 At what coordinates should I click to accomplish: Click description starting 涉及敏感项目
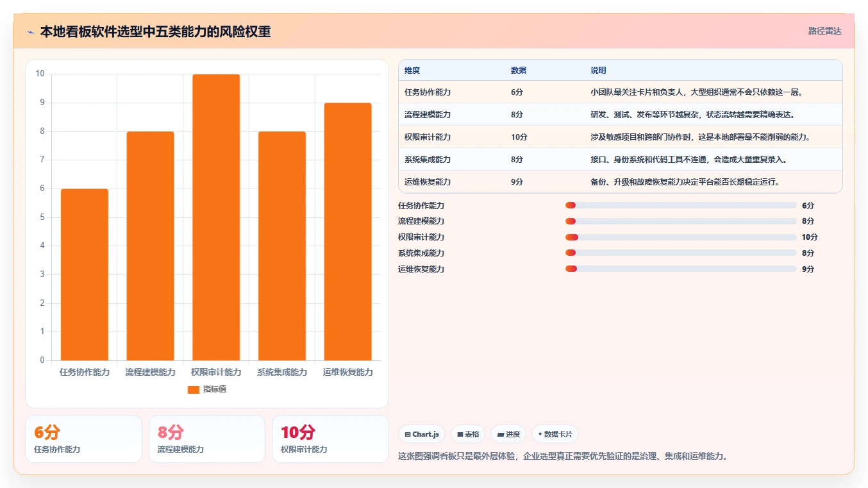tap(701, 137)
